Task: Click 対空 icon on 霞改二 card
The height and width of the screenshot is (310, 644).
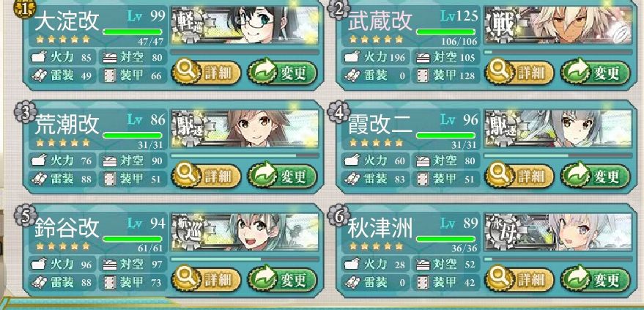Action: (423, 160)
